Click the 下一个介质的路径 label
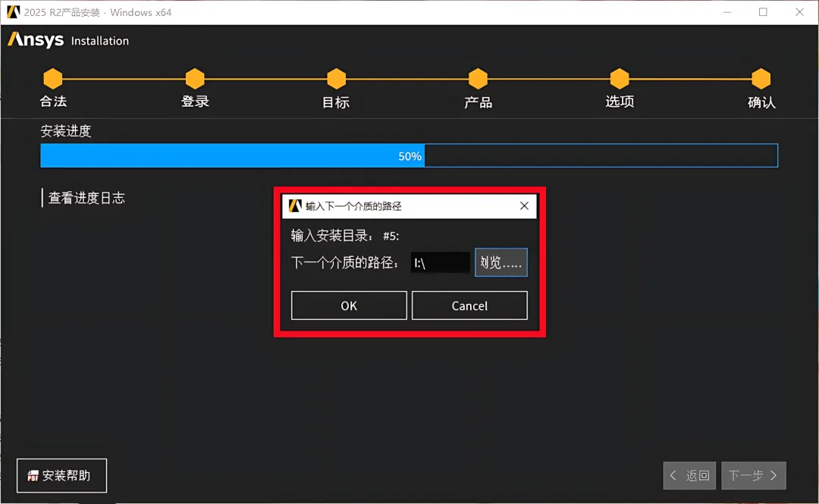This screenshot has width=819, height=504. click(x=345, y=262)
